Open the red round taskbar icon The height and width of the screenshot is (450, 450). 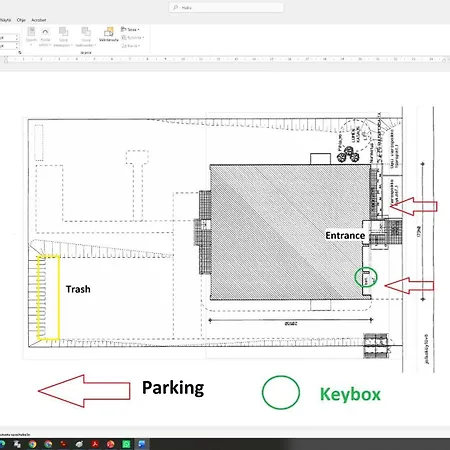[110, 444]
